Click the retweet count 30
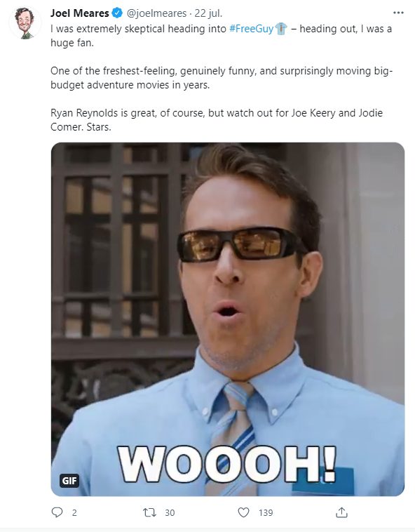This screenshot has height=532, width=415. (170, 512)
